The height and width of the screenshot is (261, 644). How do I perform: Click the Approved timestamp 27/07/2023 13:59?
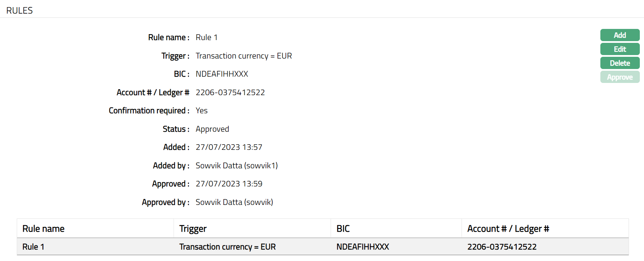(x=229, y=184)
